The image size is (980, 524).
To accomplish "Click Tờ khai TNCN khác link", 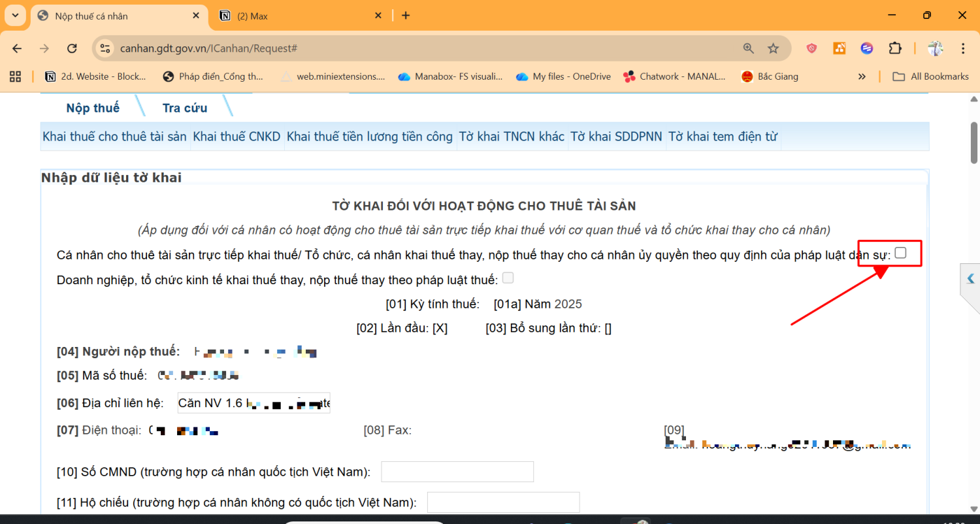I will (511, 137).
